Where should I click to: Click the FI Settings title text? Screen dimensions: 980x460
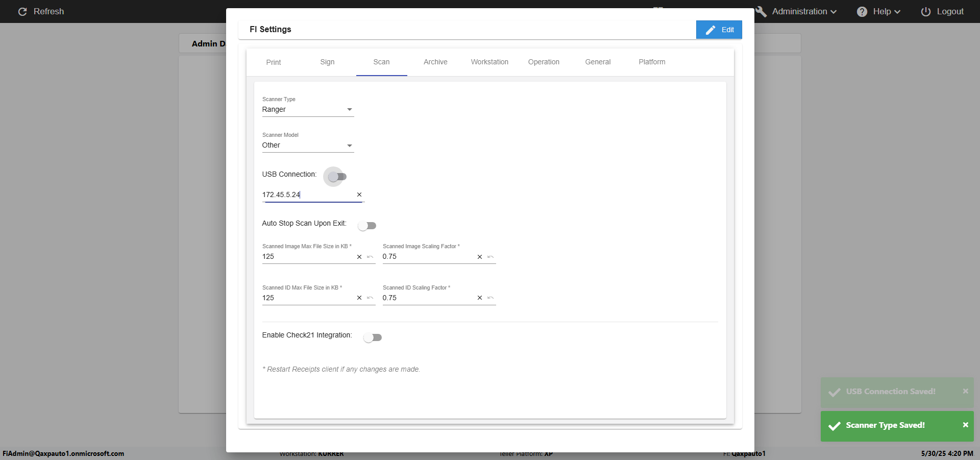click(270, 29)
